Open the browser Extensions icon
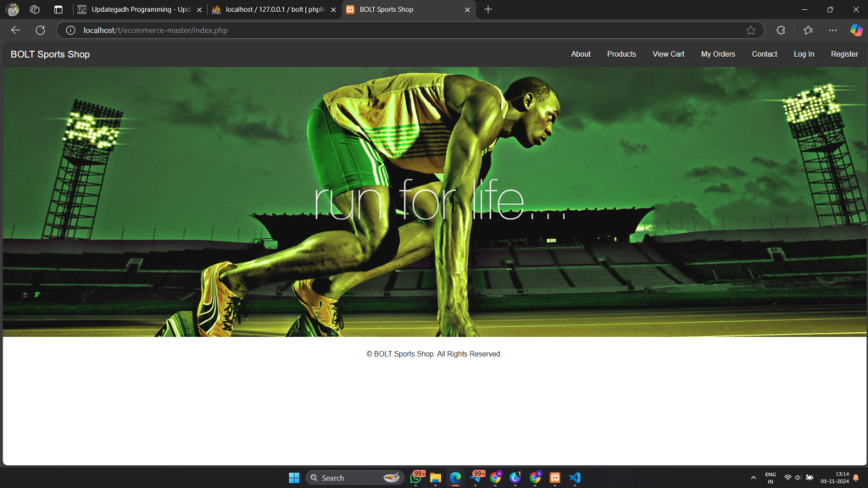The width and height of the screenshot is (868, 488). [781, 30]
